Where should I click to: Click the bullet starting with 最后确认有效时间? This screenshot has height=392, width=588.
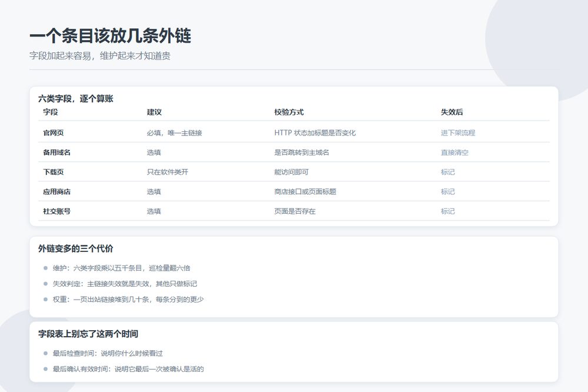[128, 368]
